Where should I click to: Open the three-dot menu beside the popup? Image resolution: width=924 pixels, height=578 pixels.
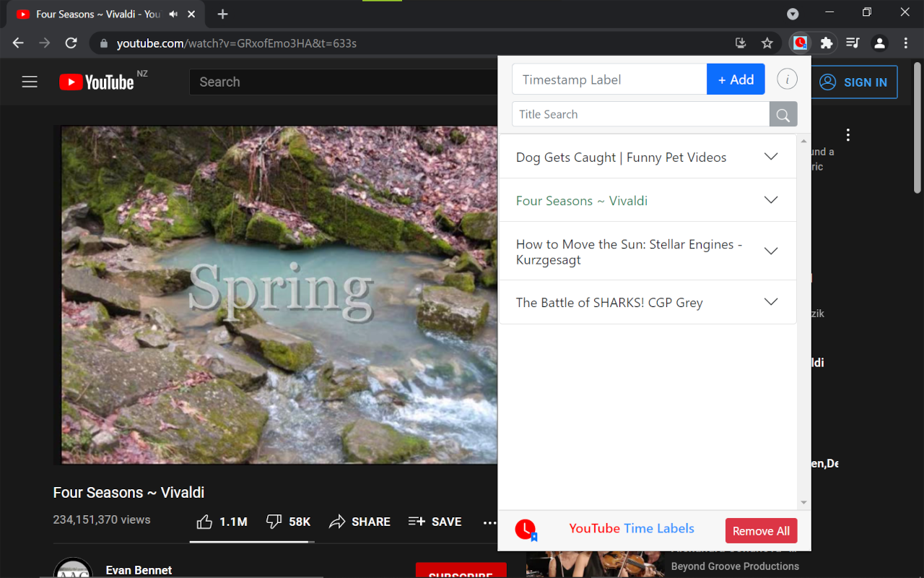[x=848, y=135]
